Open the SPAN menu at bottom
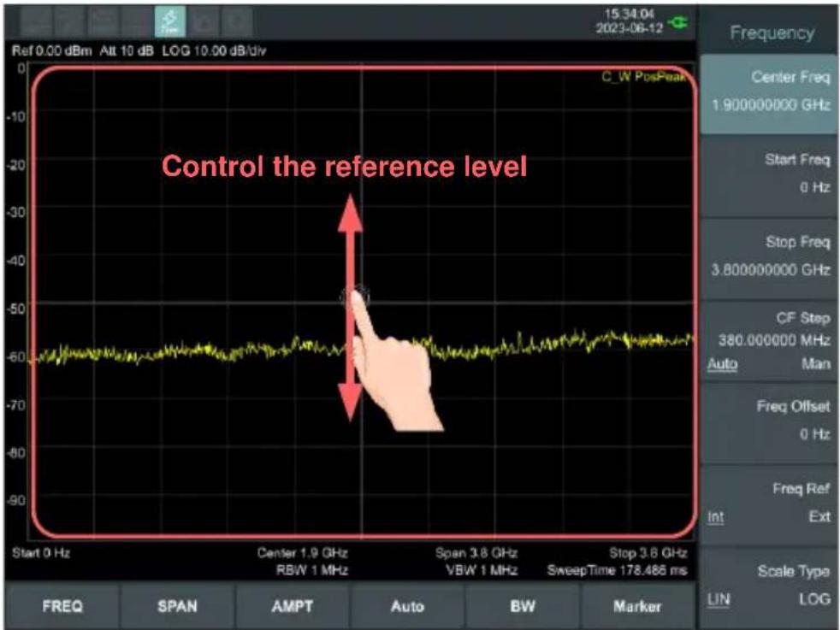The width and height of the screenshot is (840, 630). click(x=177, y=606)
